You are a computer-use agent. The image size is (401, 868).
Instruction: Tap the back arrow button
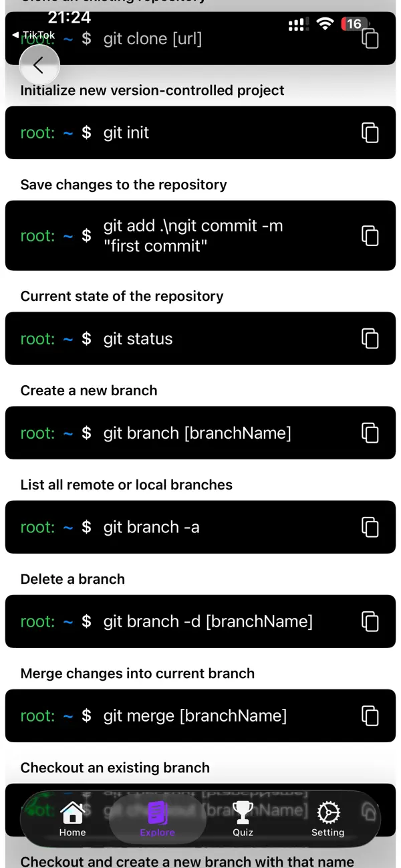click(x=39, y=65)
